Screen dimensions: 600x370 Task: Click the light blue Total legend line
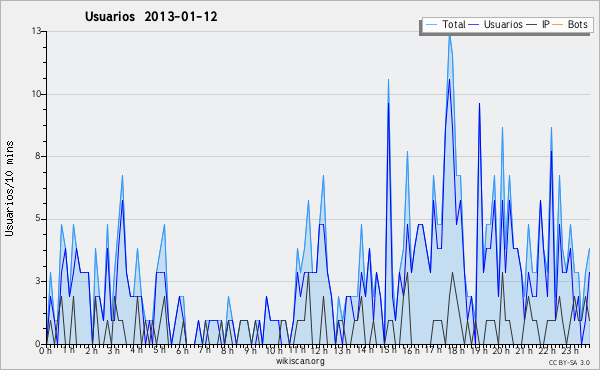pyautogui.click(x=431, y=25)
